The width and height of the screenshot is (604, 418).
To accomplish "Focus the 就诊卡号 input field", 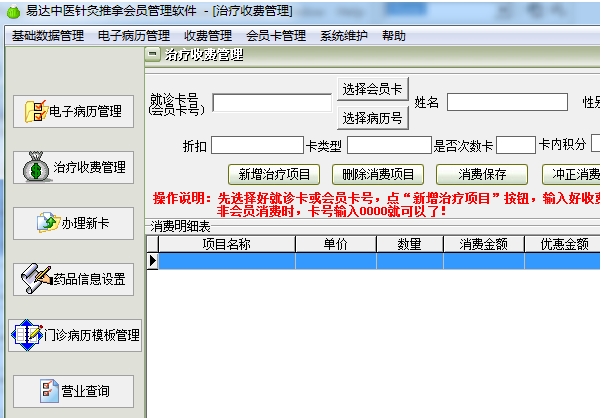I will 272,103.
